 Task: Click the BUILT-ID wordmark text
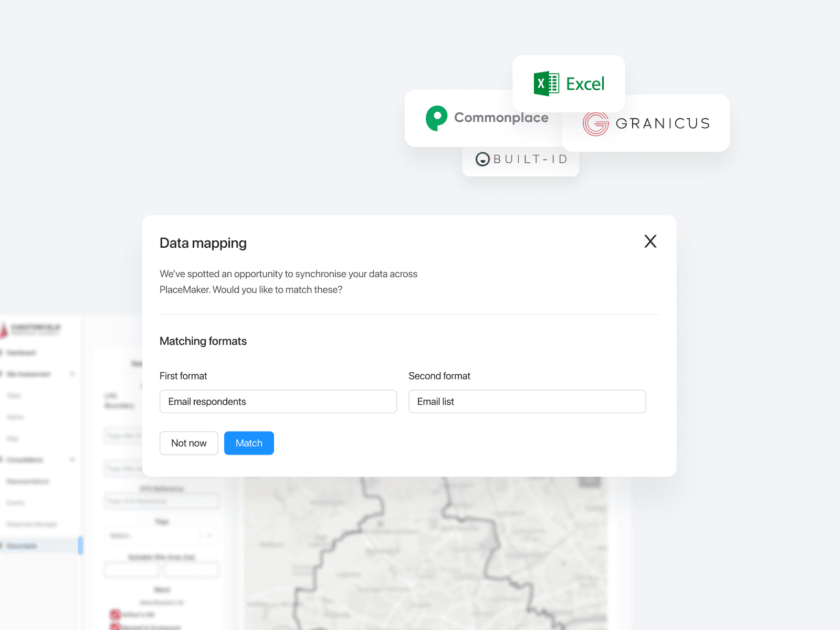(531, 159)
